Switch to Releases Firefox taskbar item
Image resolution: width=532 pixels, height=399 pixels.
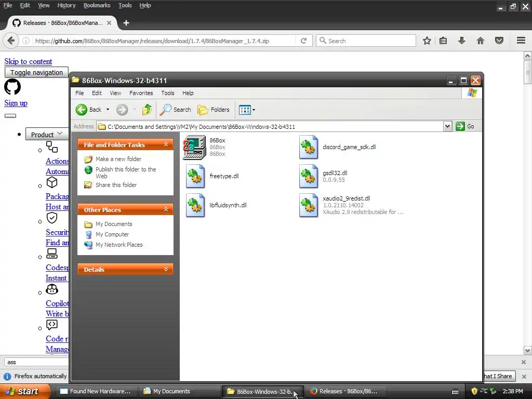[x=344, y=391]
